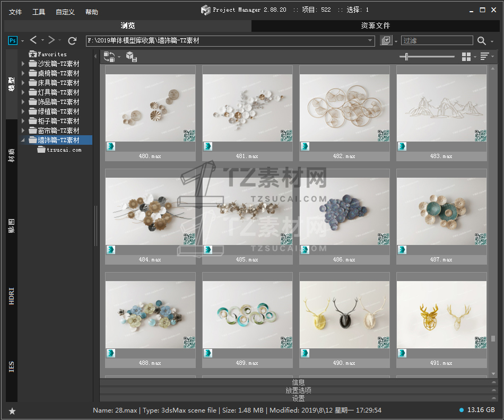The height and width of the screenshot is (420, 504).
Task: Expand the 信息 panel at the bottom
Action: (298, 382)
